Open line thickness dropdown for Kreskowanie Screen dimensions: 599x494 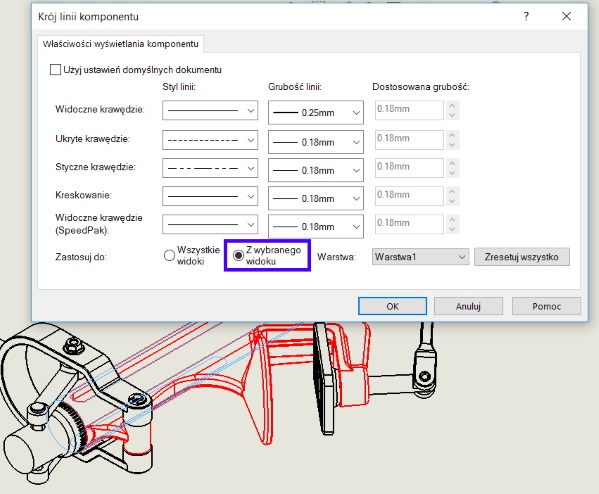316,198
